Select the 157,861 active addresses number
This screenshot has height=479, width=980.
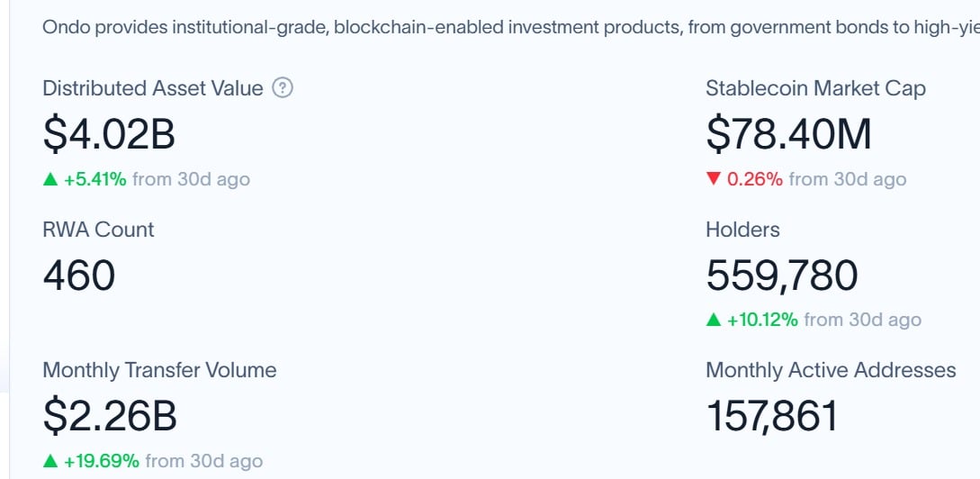[x=772, y=417]
